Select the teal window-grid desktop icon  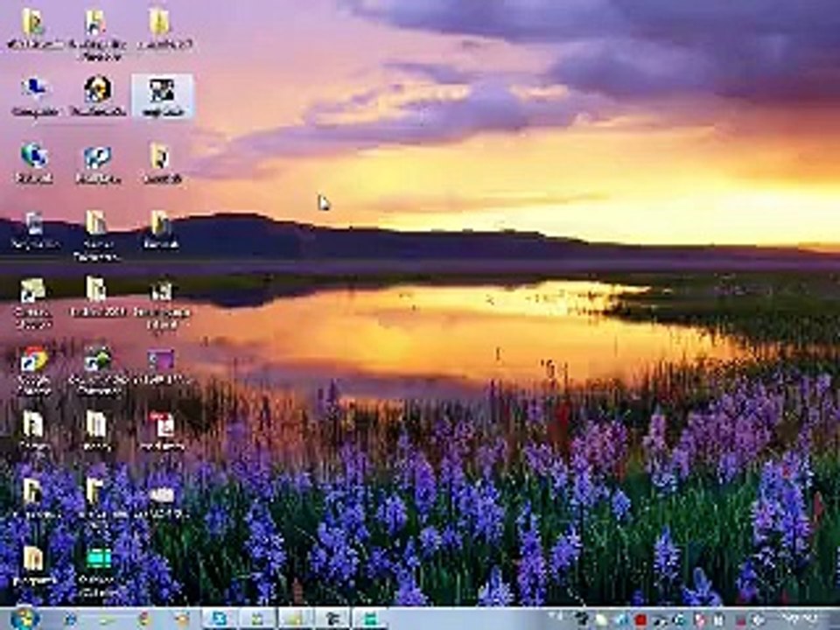pyautogui.click(x=98, y=571)
